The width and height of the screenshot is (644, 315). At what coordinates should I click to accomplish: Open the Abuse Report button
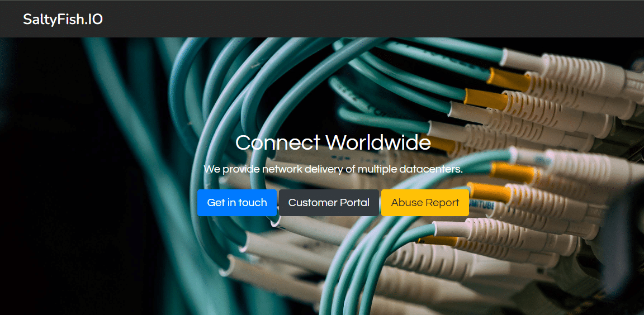425,203
